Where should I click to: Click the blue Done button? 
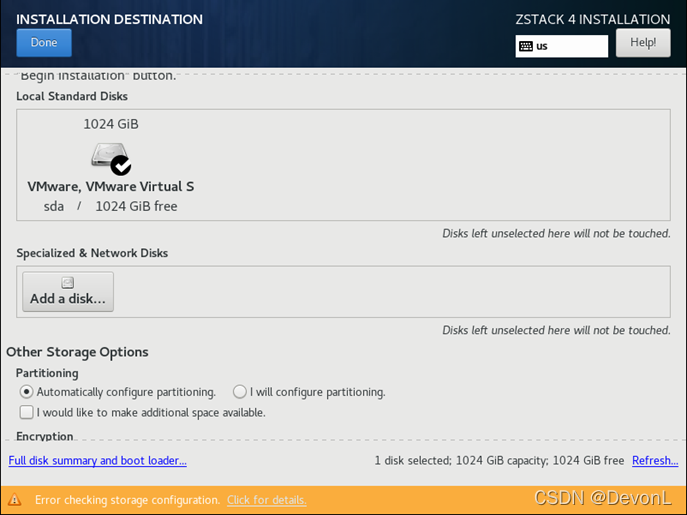pyautogui.click(x=44, y=43)
